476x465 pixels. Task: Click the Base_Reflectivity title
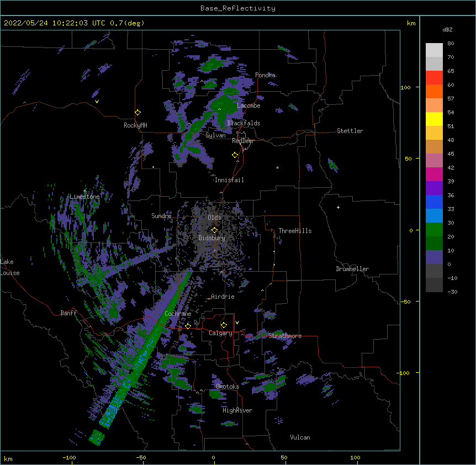[x=238, y=8]
